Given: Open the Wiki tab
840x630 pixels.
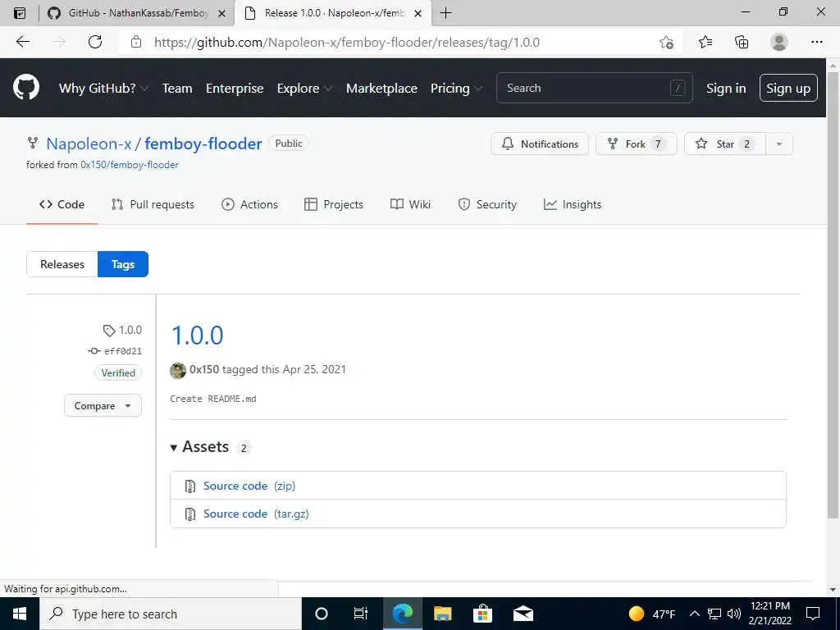Looking at the screenshot, I should click(x=410, y=204).
